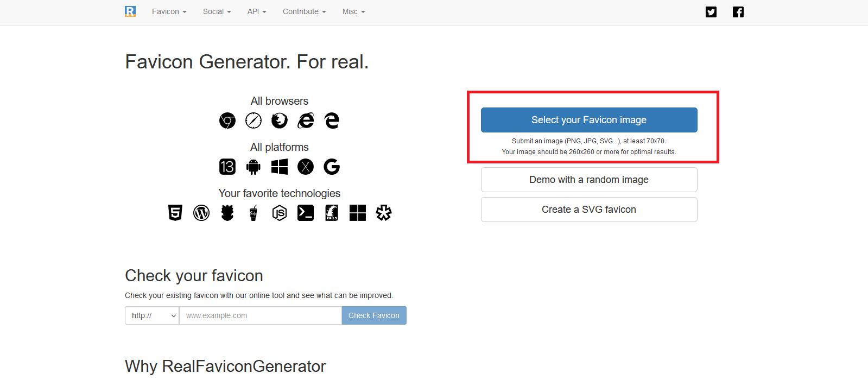Click the Node.js technology icon
868x380 pixels.
(280, 213)
